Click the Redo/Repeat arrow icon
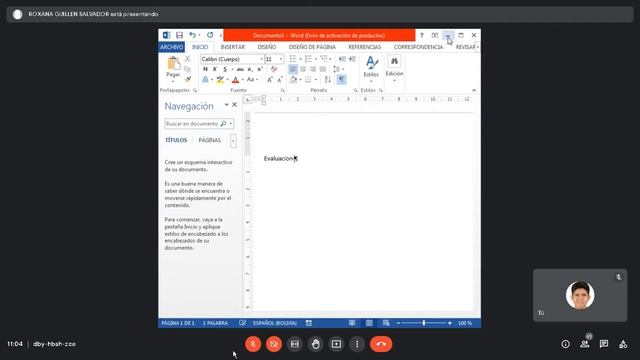The width and height of the screenshot is (640, 360). point(210,35)
